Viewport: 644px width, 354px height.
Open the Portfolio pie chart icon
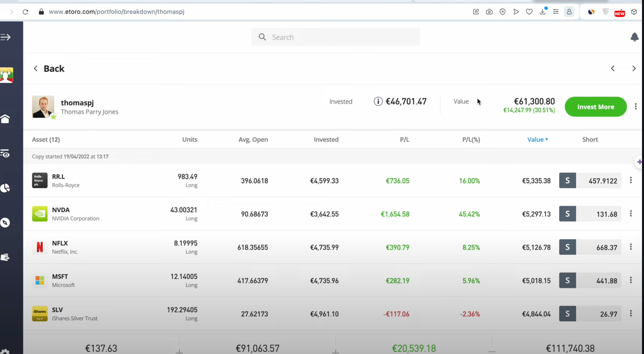coord(5,188)
